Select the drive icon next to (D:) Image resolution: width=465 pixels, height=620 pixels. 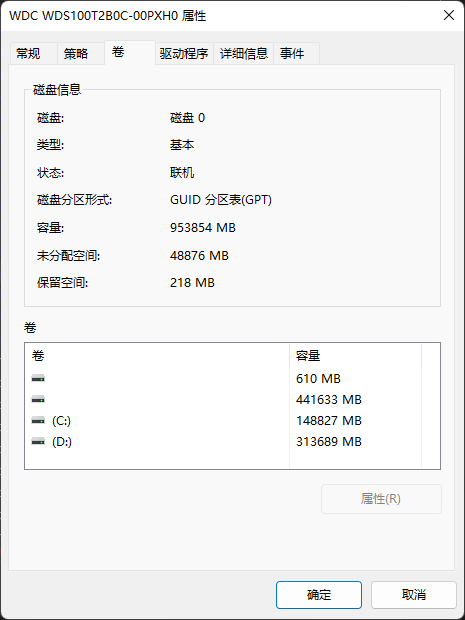point(38,442)
